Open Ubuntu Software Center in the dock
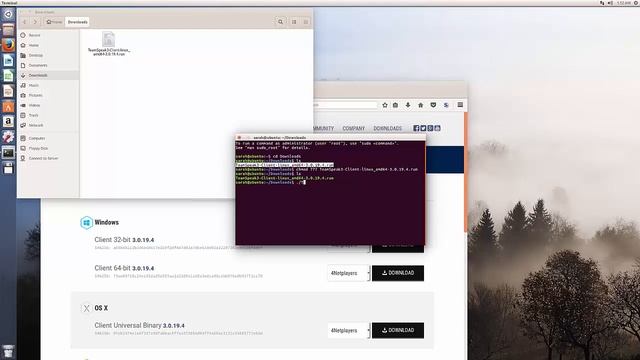 8,107
